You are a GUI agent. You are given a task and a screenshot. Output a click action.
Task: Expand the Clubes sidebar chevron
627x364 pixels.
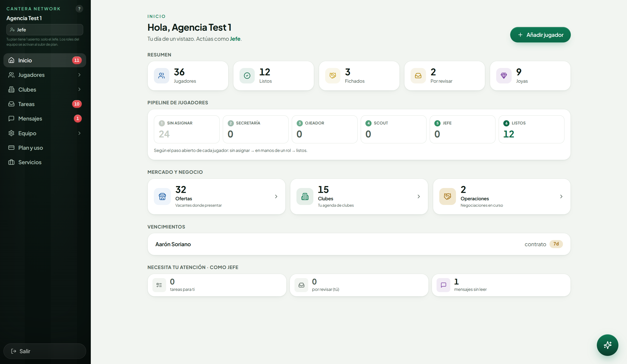pos(79,89)
